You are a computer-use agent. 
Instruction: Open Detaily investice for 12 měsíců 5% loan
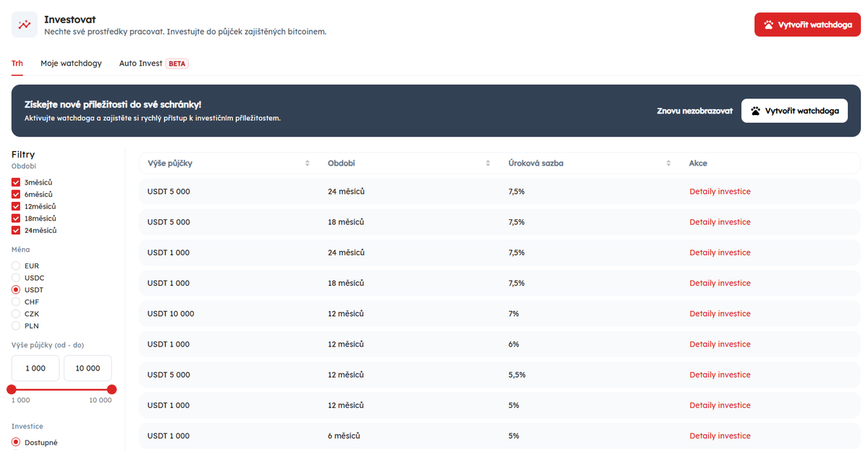click(720, 405)
